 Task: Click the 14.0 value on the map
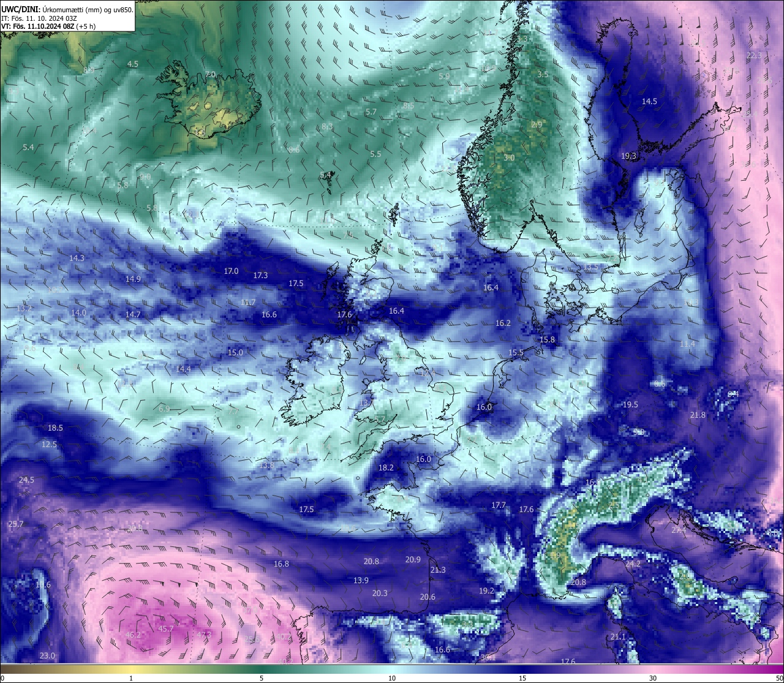point(78,312)
